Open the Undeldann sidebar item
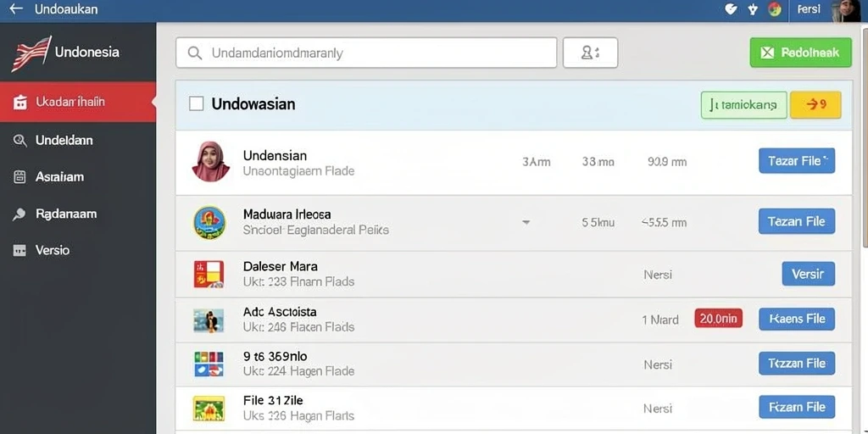 [x=78, y=140]
